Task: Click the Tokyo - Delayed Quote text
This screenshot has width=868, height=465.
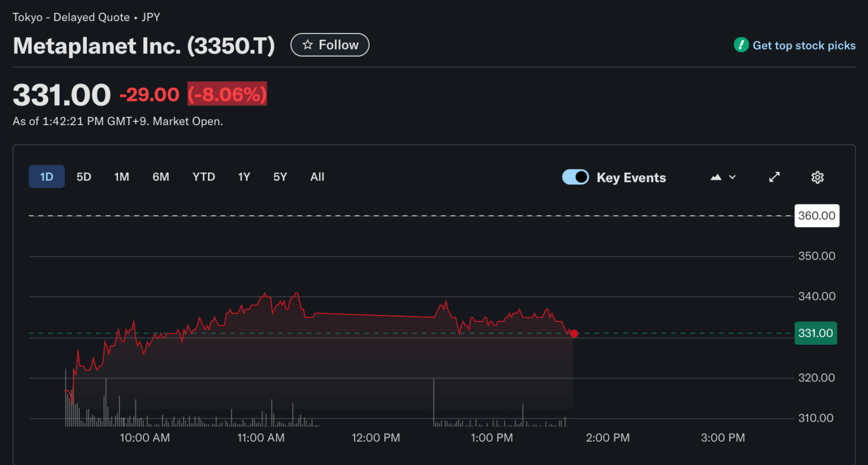Action: pyautogui.click(x=71, y=17)
